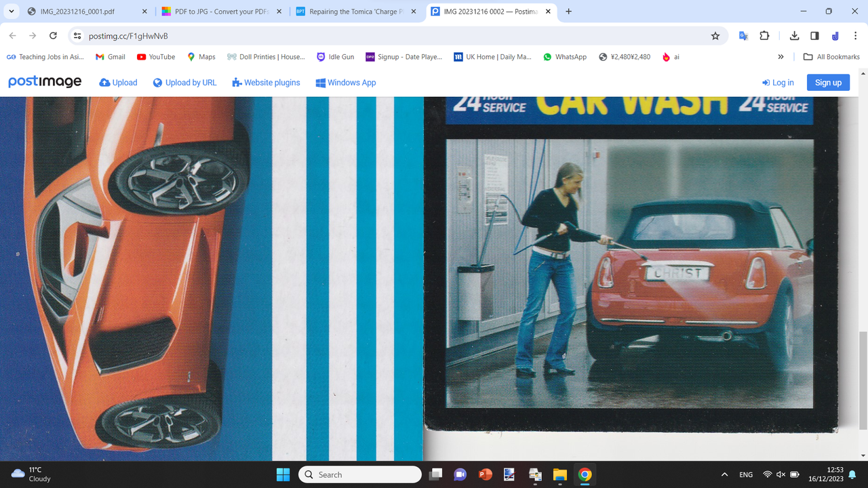Image resolution: width=868 pixels, height=488 pixels.
Task: Click the Chrome icon on the taskbar
Action: point(585,474)
